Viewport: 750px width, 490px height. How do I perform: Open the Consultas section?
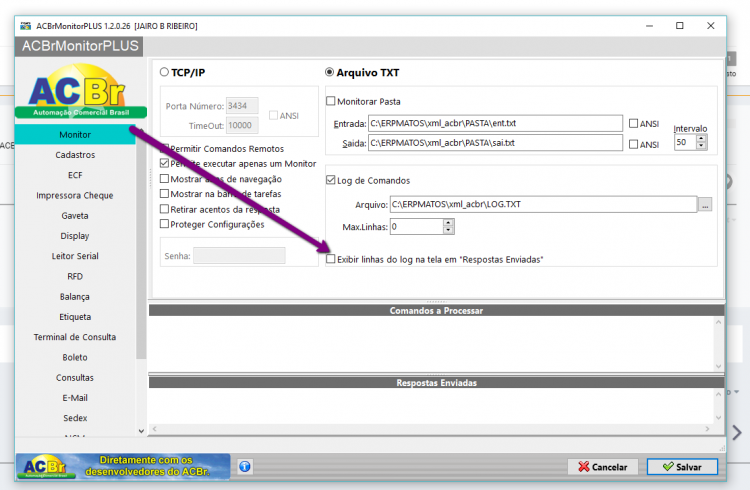point(75,378)
